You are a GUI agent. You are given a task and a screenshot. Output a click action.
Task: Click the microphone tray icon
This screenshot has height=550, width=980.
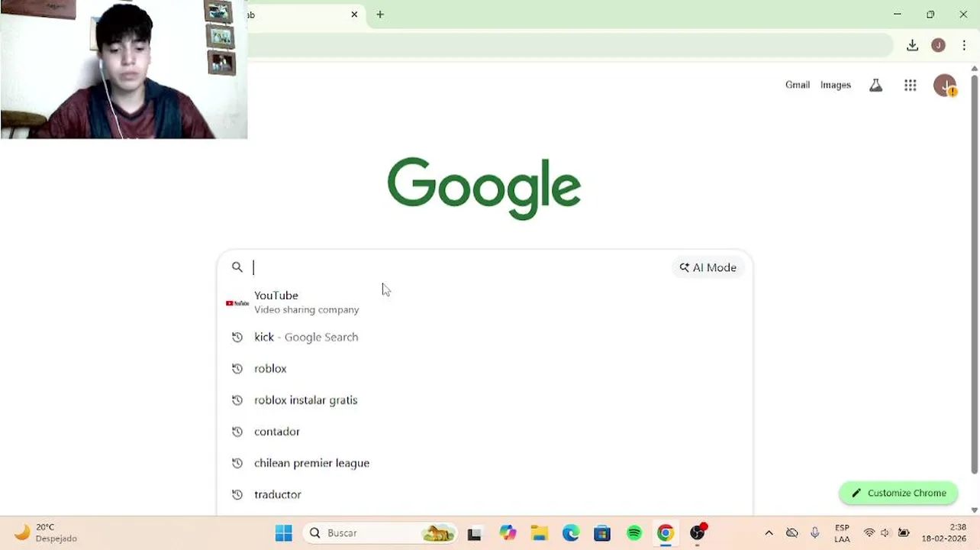(x=815, y=533)
